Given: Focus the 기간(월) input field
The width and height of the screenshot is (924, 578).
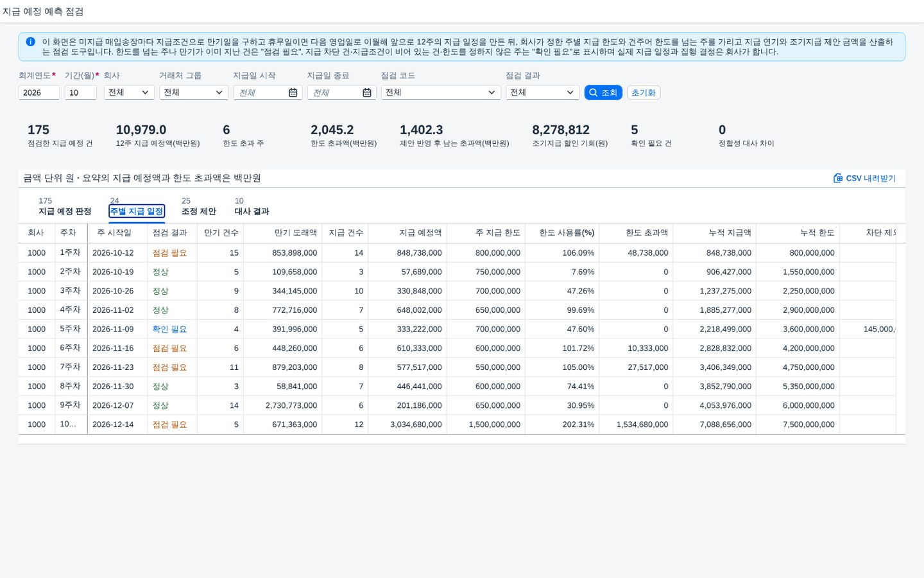Looking at the screenshot, I should coord(81,92).
